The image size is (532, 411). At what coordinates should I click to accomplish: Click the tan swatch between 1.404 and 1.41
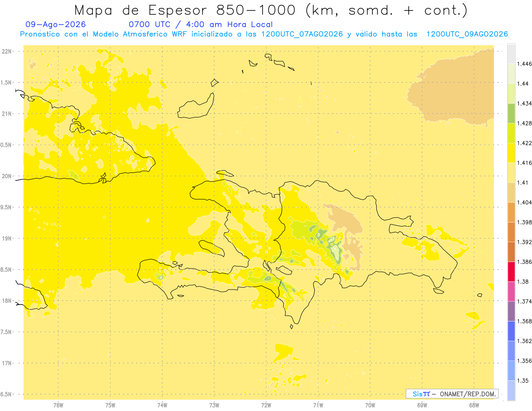point(511,192)
